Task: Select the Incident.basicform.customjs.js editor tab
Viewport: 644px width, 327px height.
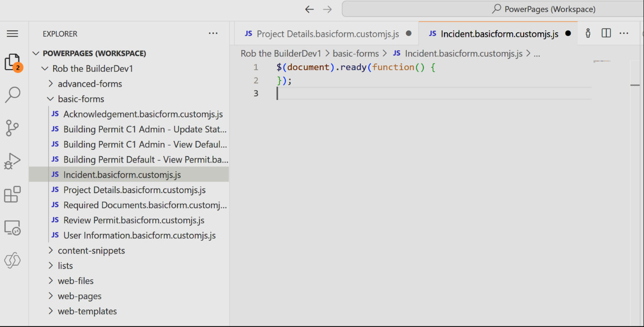Action: coord(498,33)
